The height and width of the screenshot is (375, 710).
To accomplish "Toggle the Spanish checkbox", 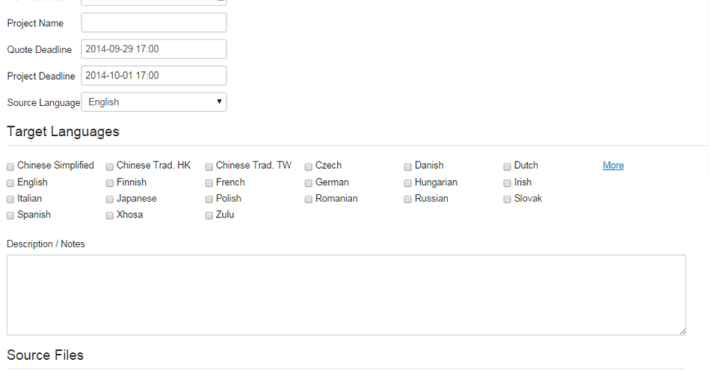I will coord(10,216).
